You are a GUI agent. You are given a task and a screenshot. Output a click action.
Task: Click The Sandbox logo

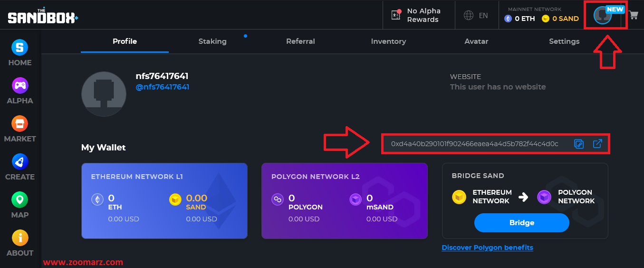(x=43, y=16)
